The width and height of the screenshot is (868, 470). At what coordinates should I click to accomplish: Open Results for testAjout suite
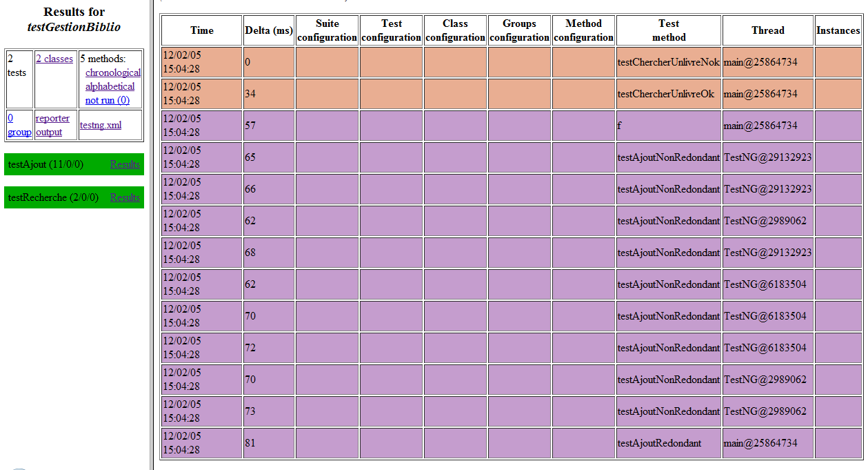[x=125, y=164]
